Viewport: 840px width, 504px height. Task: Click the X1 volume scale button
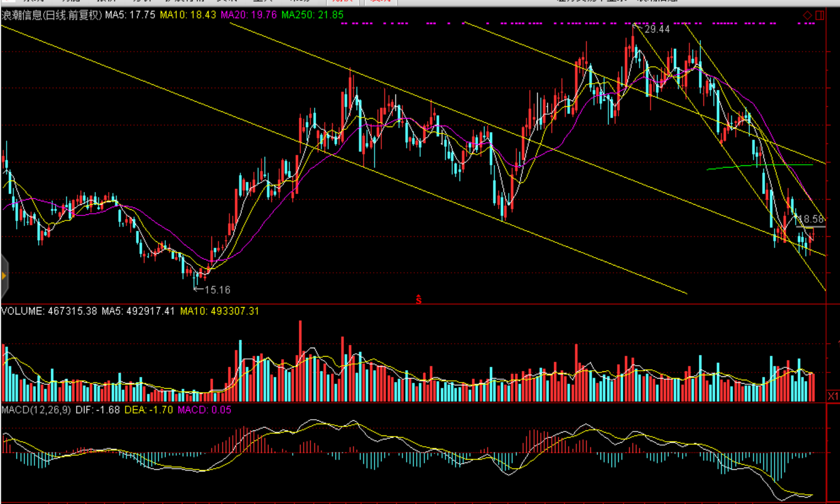[x=833, y=397]
